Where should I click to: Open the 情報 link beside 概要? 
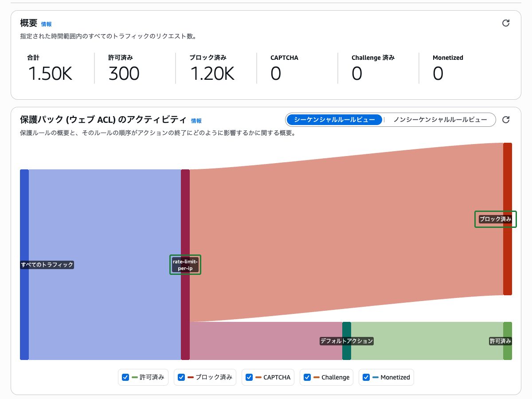47,24
